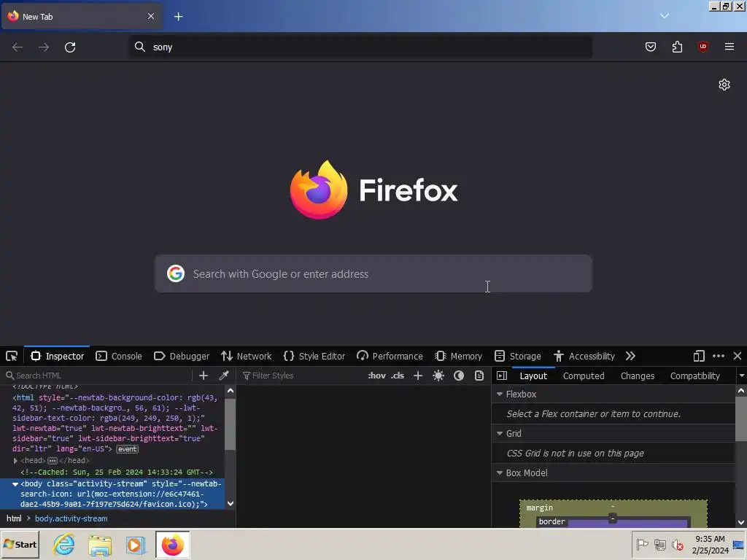Launch Internet Explorer from taskbar
Screen dimensions: 747x560
(x=64, y=544)
